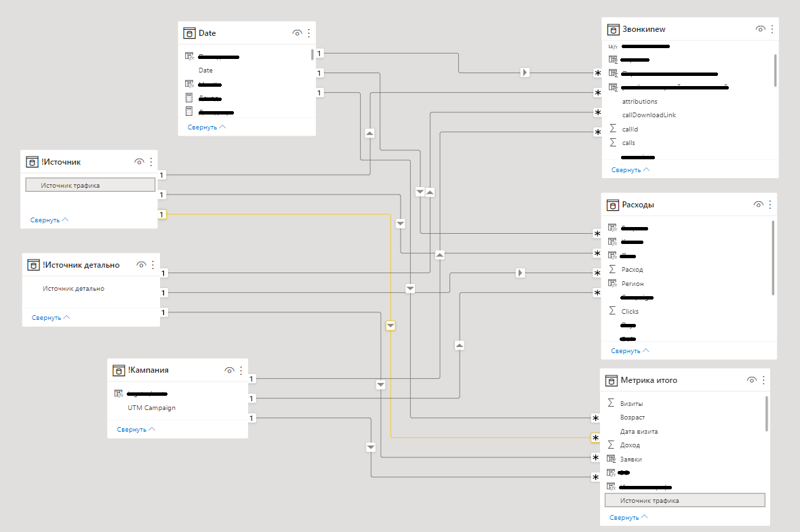Open more options for !Кампания table

(x=241, y=370)
